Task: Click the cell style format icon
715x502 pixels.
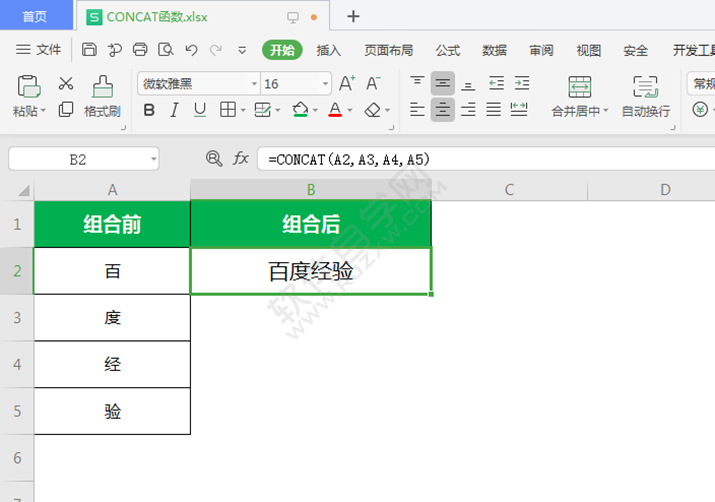Action: pos(262,110)
